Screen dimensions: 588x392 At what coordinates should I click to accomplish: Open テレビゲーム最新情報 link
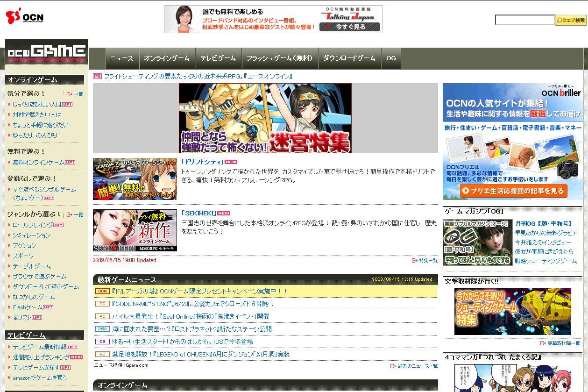pos(39,347)
